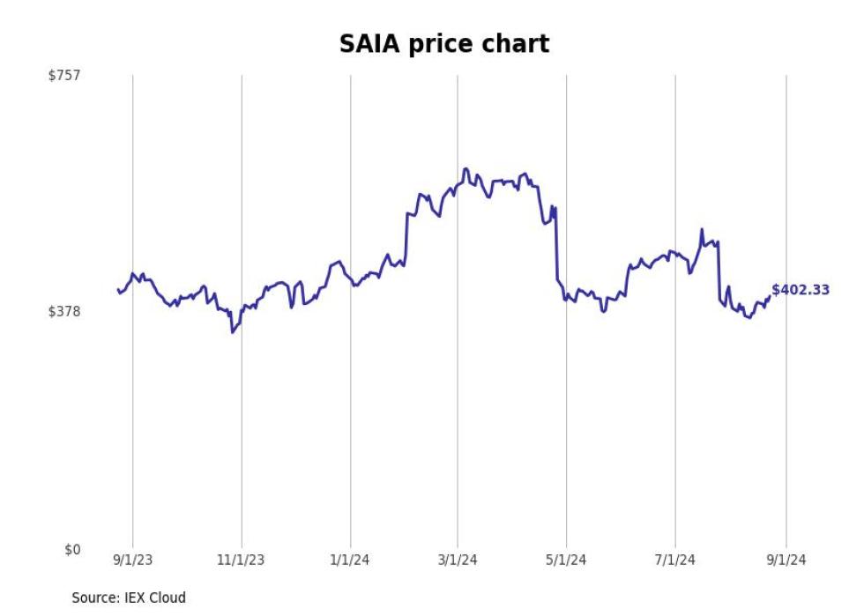Click the Source: IEX Cloud text
The width and height of the screenshot is (864, 616).
129,597
